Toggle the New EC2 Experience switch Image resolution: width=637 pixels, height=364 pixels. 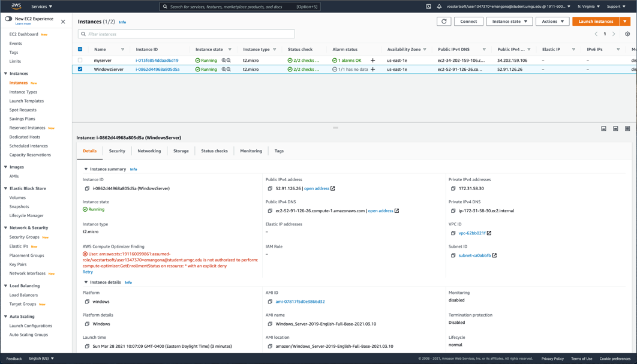[x=8, y=19]
